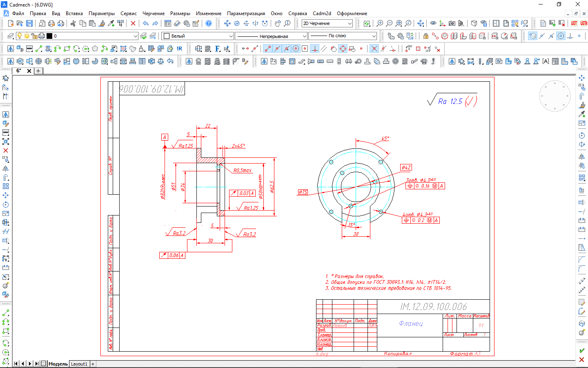Toggle endpoint object snap button

coord(267,49)
